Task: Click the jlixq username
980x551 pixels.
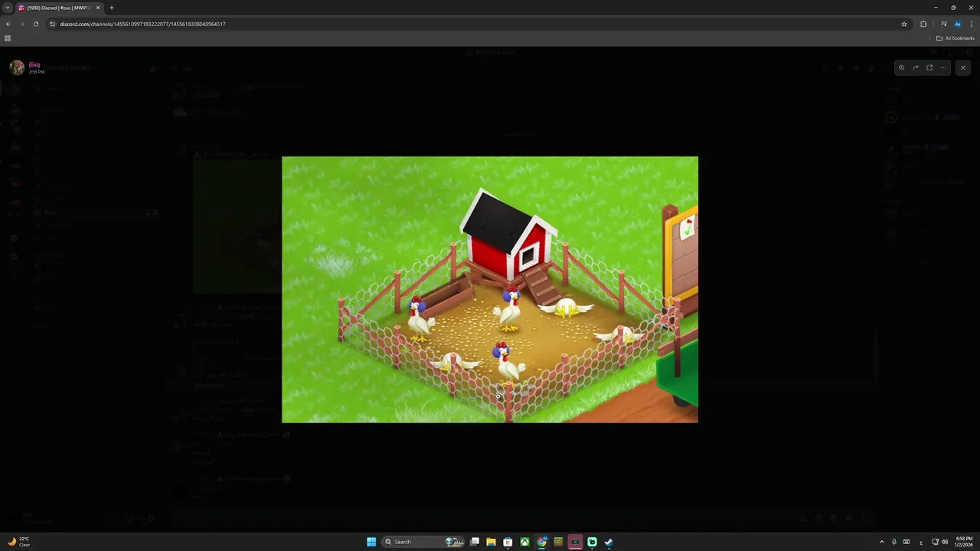Action: [x=34, y=64]
